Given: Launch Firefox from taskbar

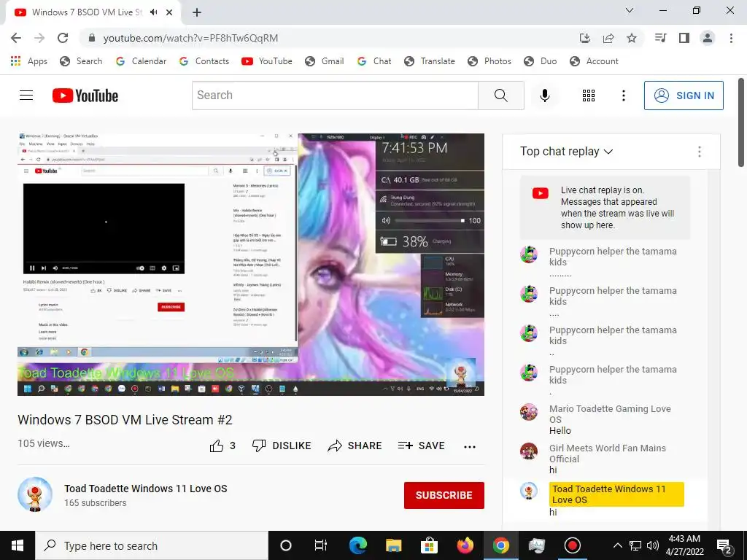Looking at the screenshot, I should click(465, 545).
